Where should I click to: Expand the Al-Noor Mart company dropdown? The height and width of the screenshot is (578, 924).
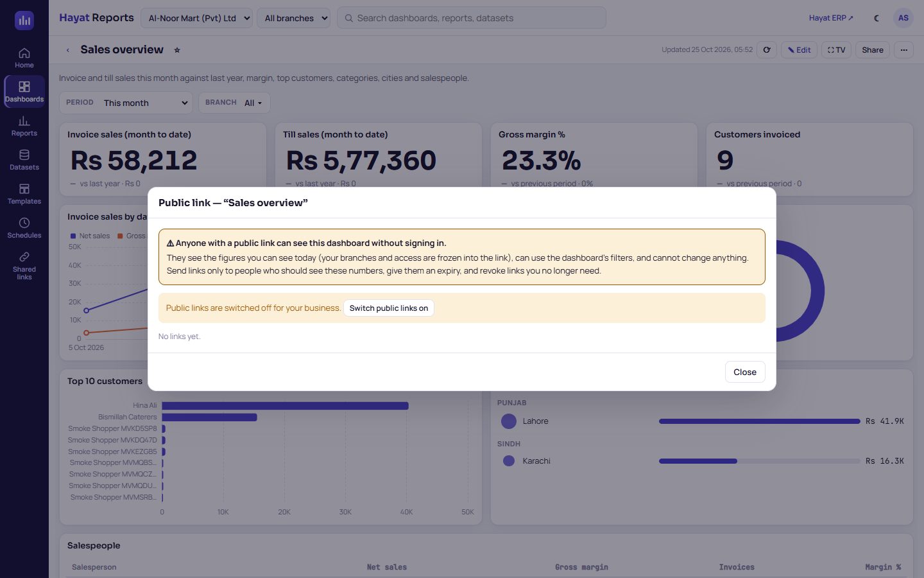(196, 18)
